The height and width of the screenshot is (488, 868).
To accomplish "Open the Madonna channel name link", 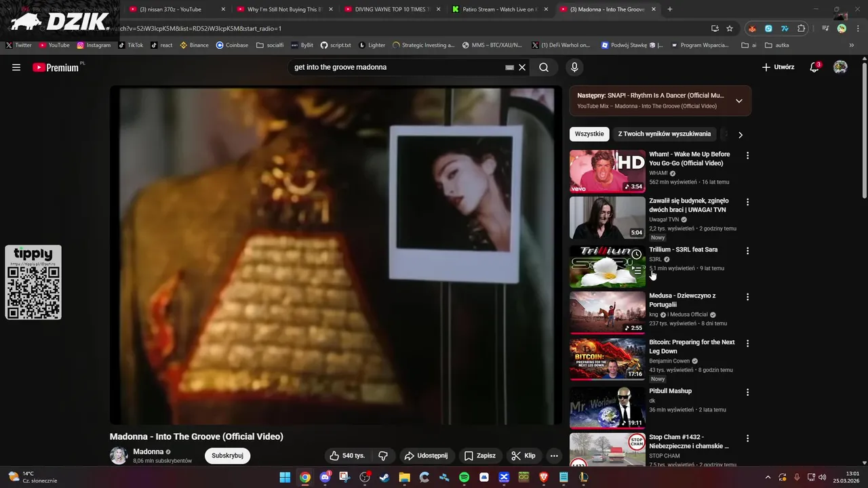I will click(x=148, y=451).
